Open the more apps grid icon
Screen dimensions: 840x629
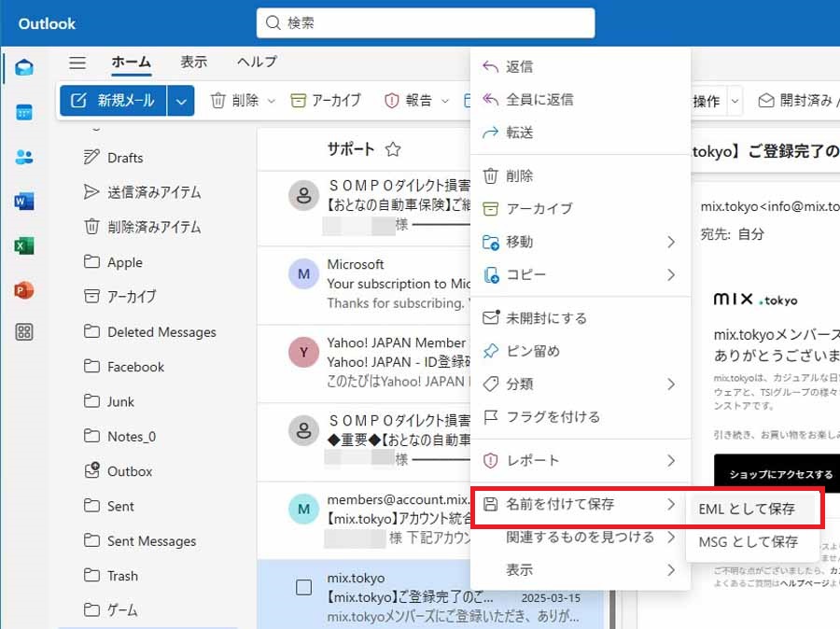[24, 332]
